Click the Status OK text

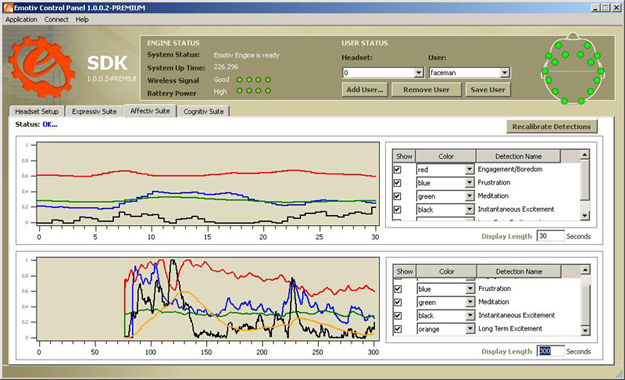(49, 124)
